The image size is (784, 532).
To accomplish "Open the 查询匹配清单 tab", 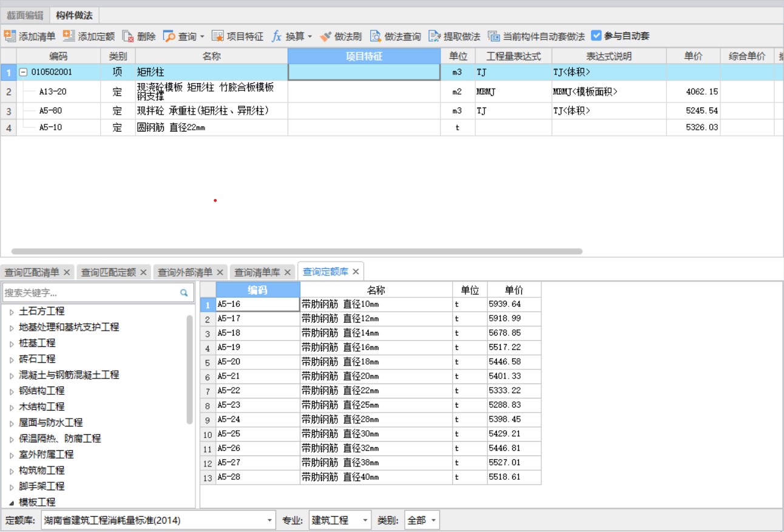I will (x=32, y=272).
